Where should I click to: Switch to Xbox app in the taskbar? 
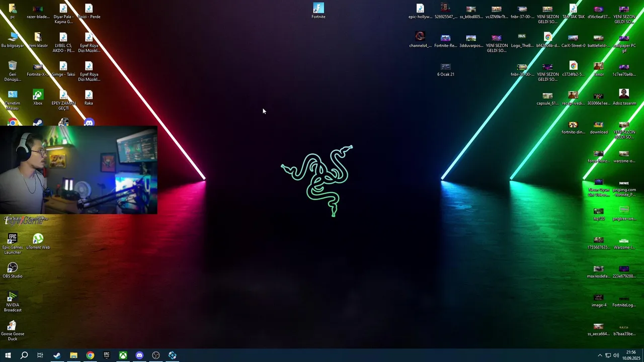click(123, 355)
